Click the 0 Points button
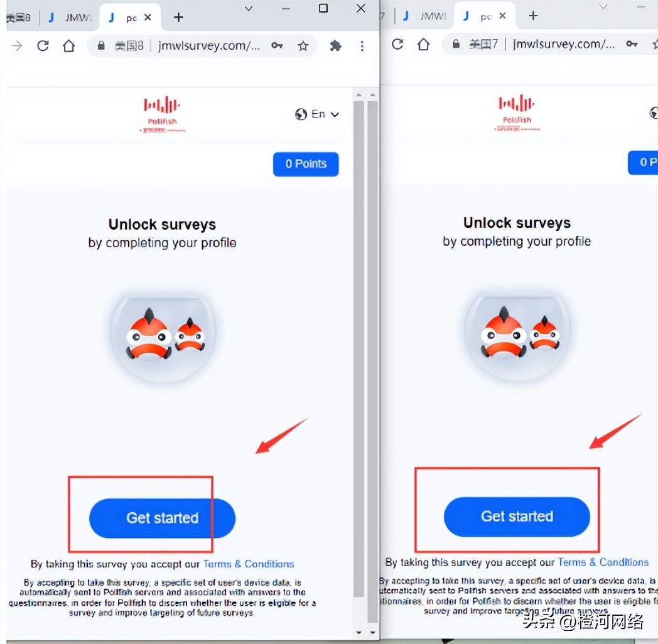 tap(306, 164)
